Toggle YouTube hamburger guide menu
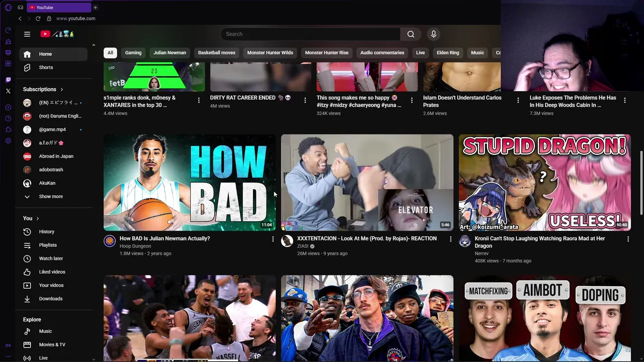The image size is (644, 362). click(x=27, y=34)
